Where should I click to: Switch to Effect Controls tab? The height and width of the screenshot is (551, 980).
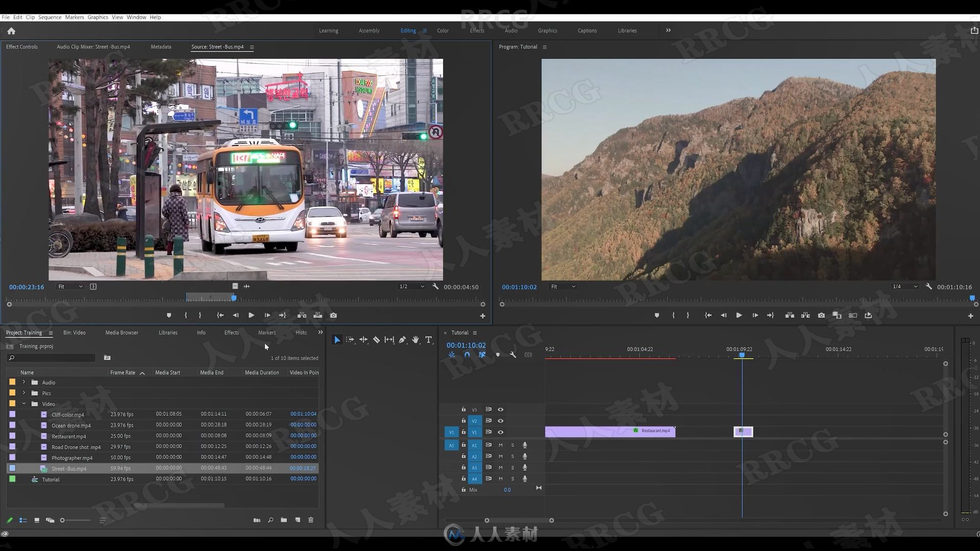click(x=22, y=47)
